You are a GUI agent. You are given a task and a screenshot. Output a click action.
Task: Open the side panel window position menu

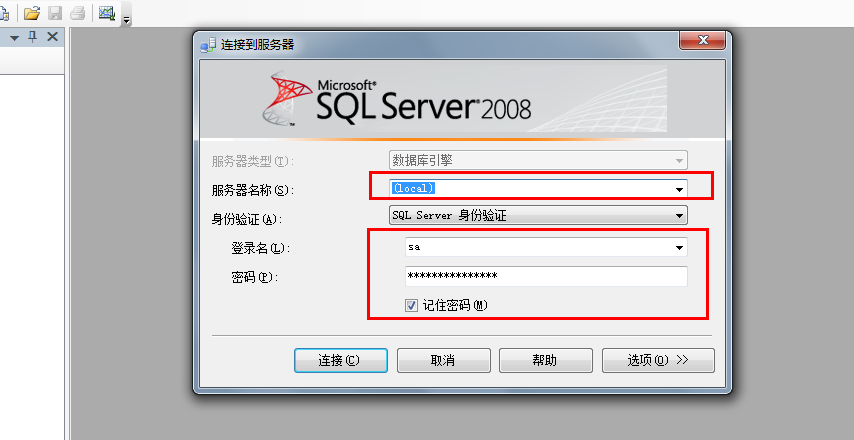(x=15, y=38)
